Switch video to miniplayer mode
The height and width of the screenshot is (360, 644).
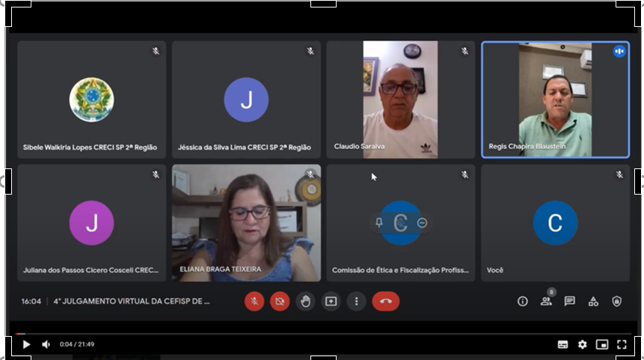(x=602, y=344)
